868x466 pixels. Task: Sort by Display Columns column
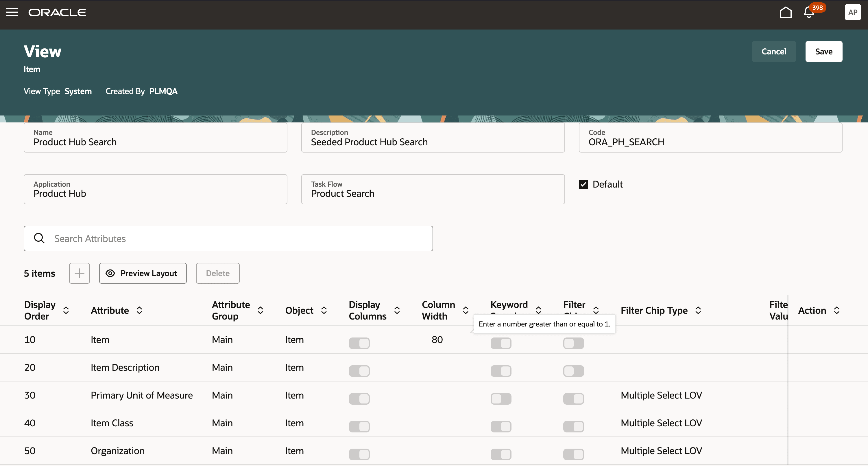tap(397, 310)
